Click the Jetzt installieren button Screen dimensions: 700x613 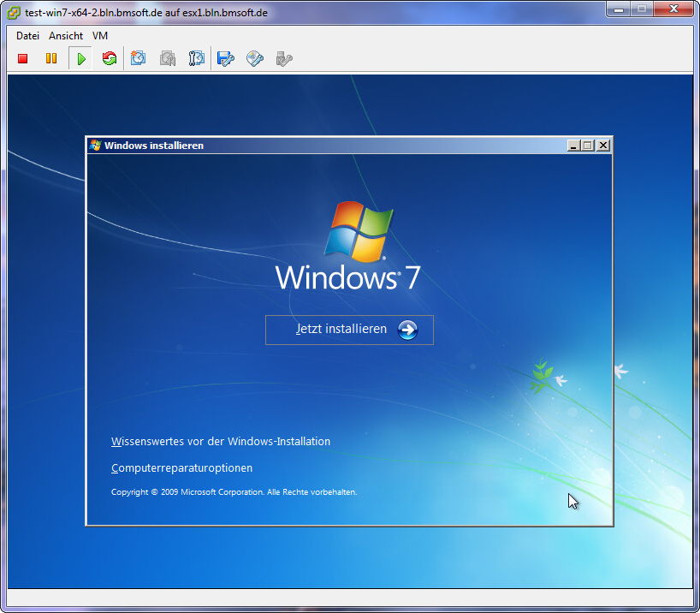click(349, 330)
